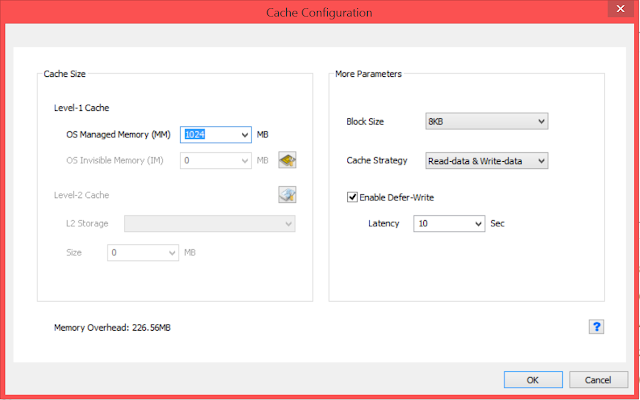The image size is (640, 400).
Task: Click the Cache Size group title
Action: click(x=64, y=74)
